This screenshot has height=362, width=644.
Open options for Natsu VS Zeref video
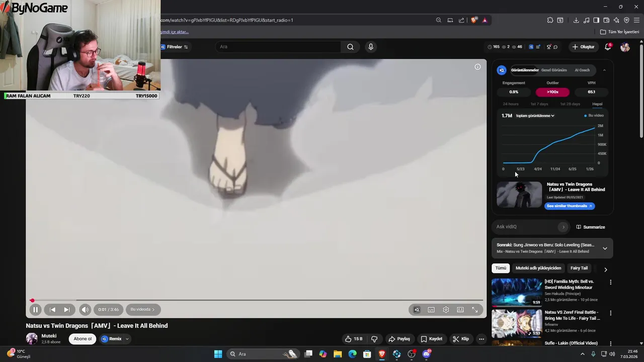point(611,313)
